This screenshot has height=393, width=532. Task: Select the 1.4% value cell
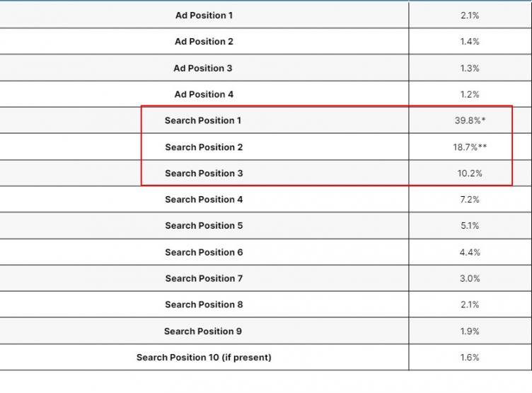470,42
